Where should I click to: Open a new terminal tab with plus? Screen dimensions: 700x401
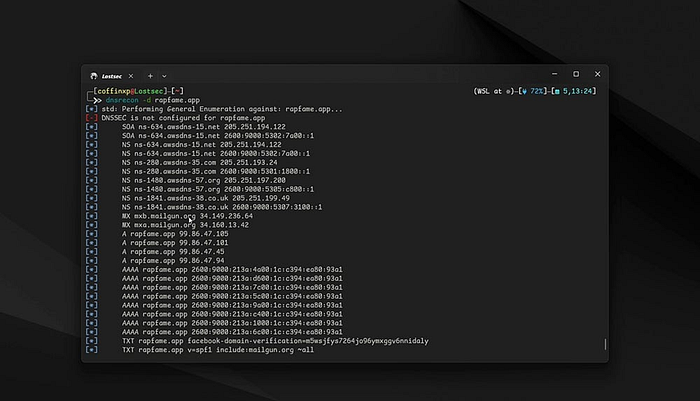coord(150,76)
